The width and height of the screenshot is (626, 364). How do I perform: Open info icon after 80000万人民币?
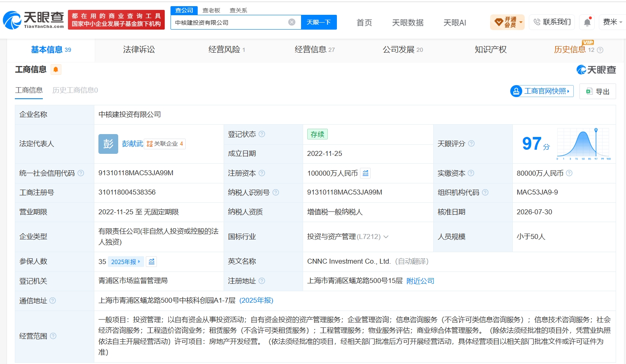point(569,173)
